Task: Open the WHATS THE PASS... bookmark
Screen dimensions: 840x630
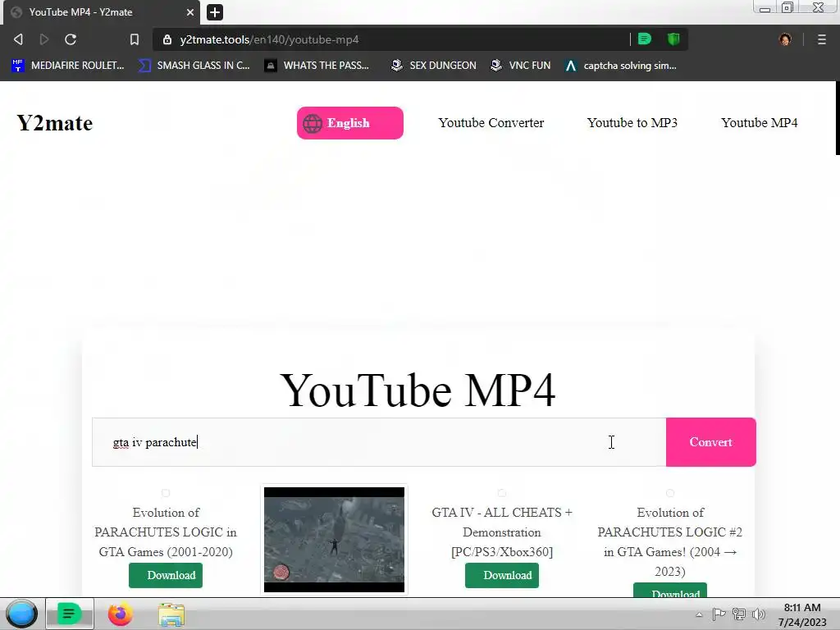Action: 317,66
